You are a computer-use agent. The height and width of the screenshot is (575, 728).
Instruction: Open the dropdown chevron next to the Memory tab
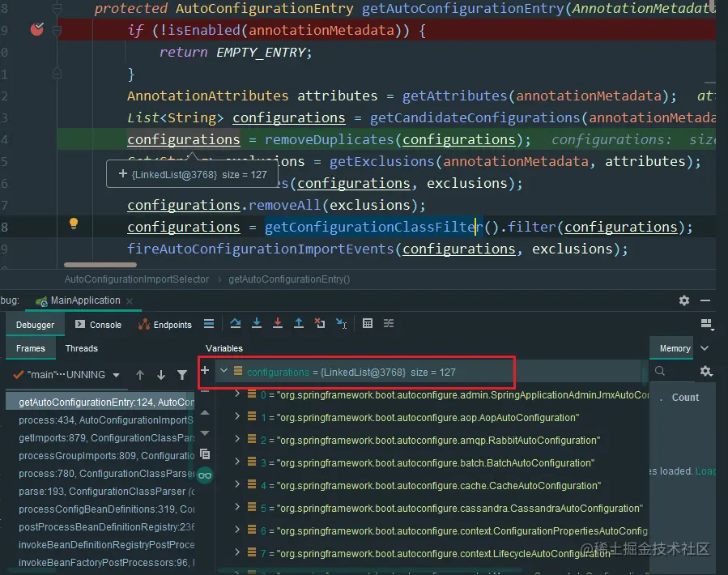tap(705, 348)
